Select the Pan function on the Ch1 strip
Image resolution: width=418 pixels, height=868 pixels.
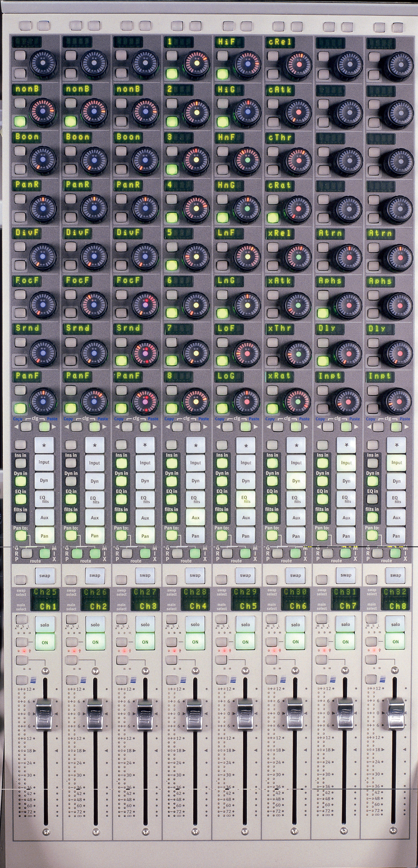44,536
